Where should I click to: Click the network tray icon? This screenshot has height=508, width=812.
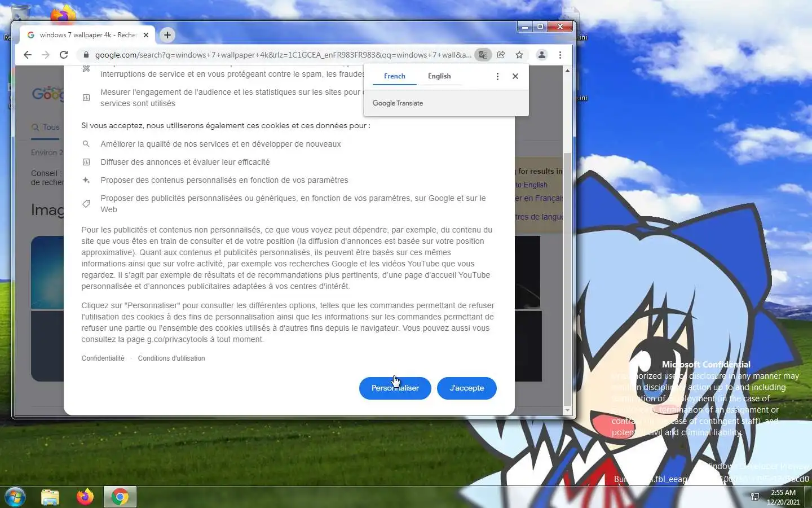point(755,497)
